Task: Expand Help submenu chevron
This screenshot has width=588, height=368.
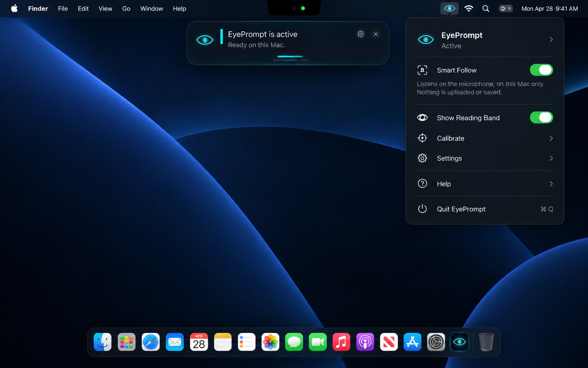Action: click(551, 184)
